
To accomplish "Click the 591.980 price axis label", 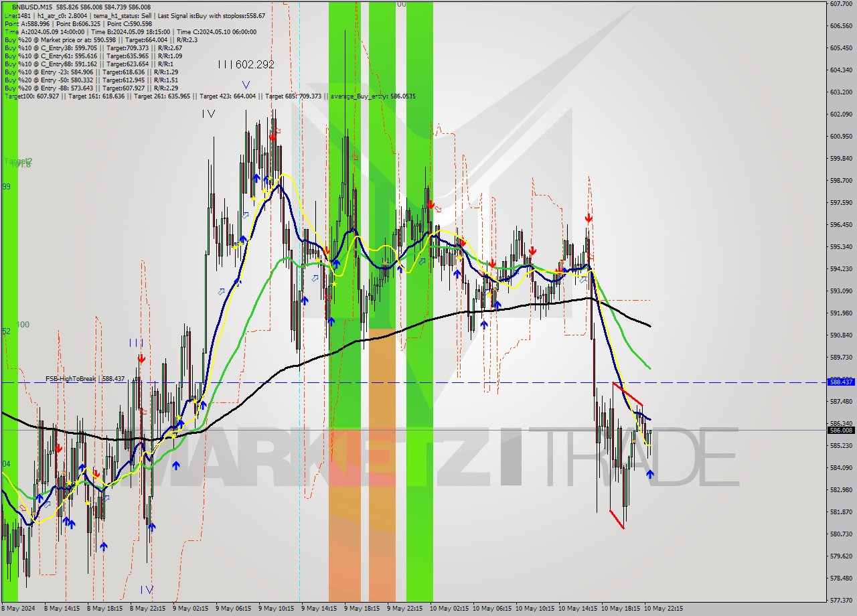I will tap(841, 313).
